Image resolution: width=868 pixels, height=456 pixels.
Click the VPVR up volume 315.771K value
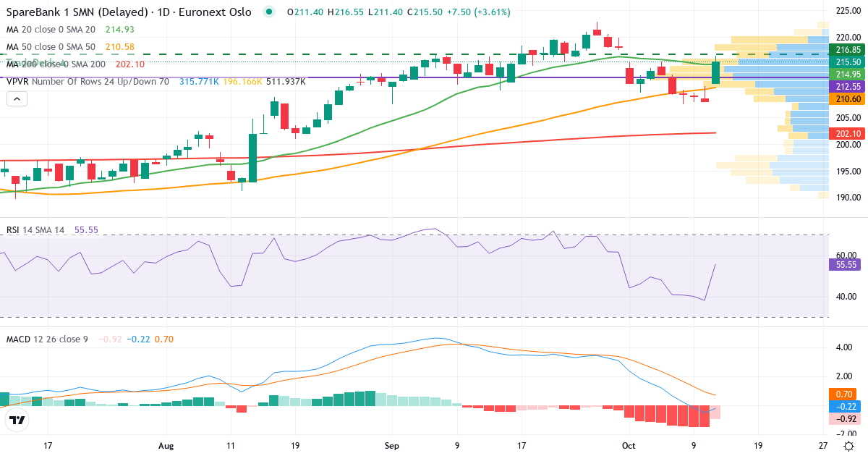(x=199, y=82)
